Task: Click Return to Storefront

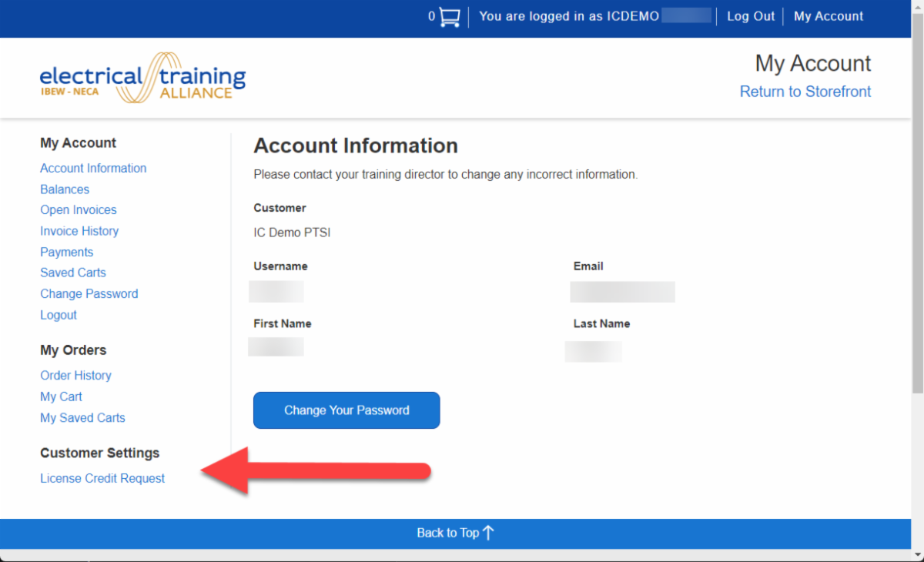Action: [805, 91]
